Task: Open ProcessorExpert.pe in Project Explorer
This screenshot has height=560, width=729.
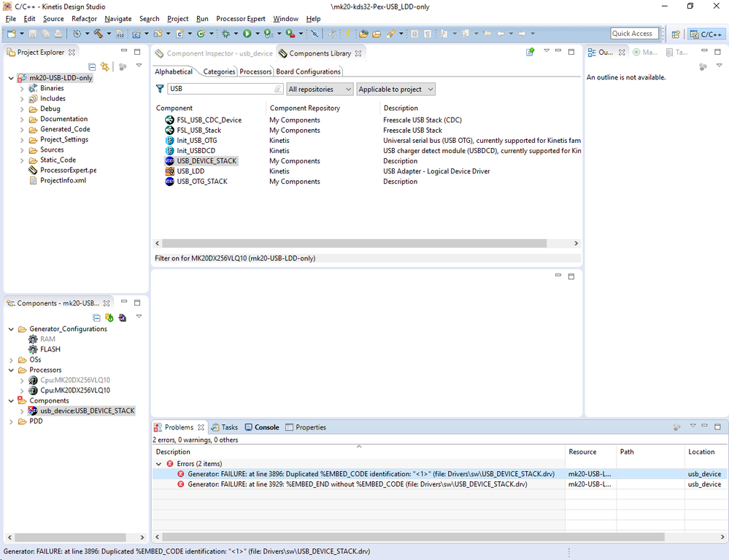Action: point(69,170)
